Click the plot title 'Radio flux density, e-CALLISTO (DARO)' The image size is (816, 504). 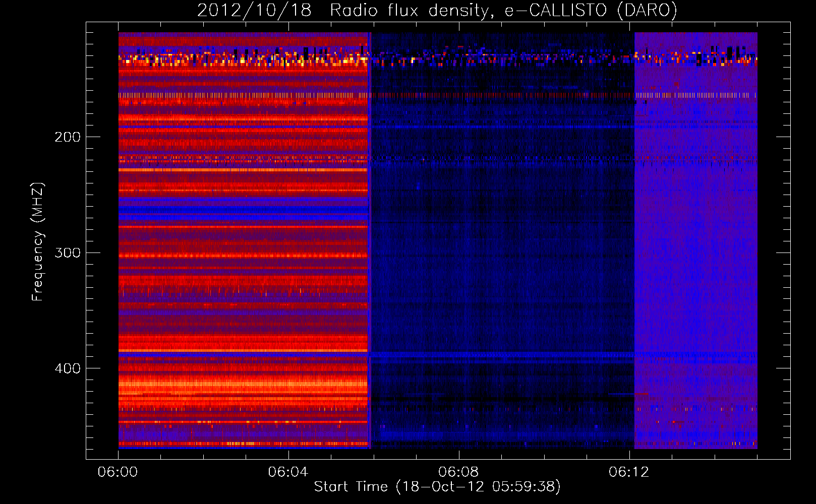pyautogui.click(x=503, y=11)
